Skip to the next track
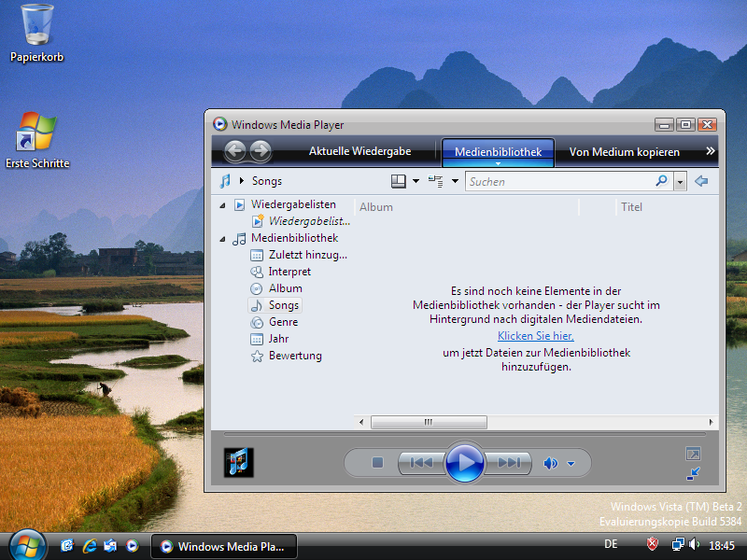This screenshot has height=560, width=747. click(509, 462)
